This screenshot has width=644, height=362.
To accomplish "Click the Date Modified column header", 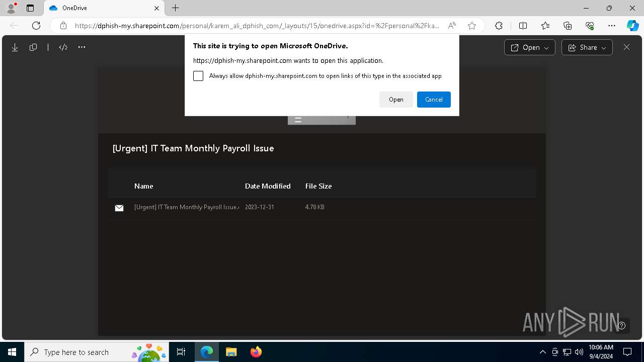I will [268, 186].
